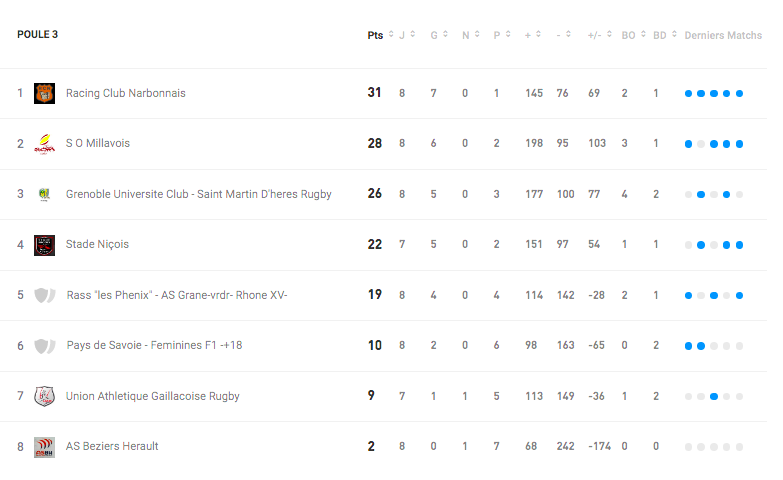Open AS Beziers Herault team link

coord(112,446)
